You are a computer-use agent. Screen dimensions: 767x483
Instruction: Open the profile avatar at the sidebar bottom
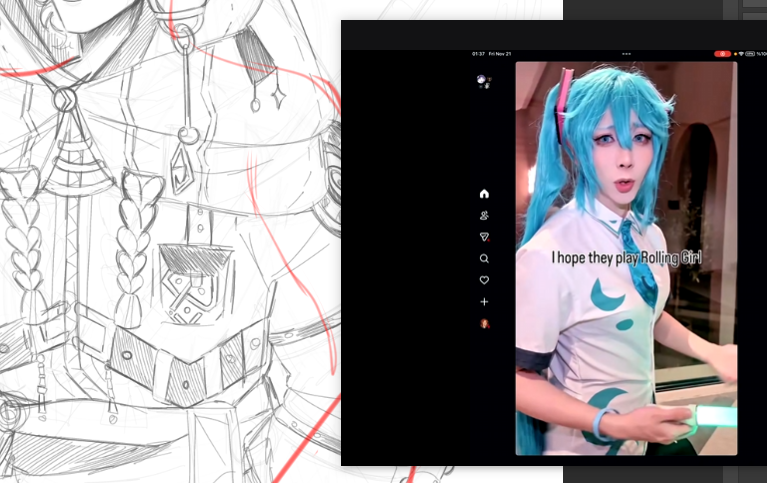point(484,323)
